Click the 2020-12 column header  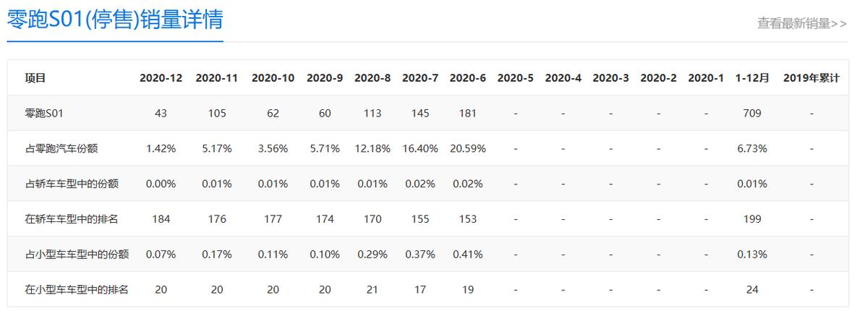161,78
